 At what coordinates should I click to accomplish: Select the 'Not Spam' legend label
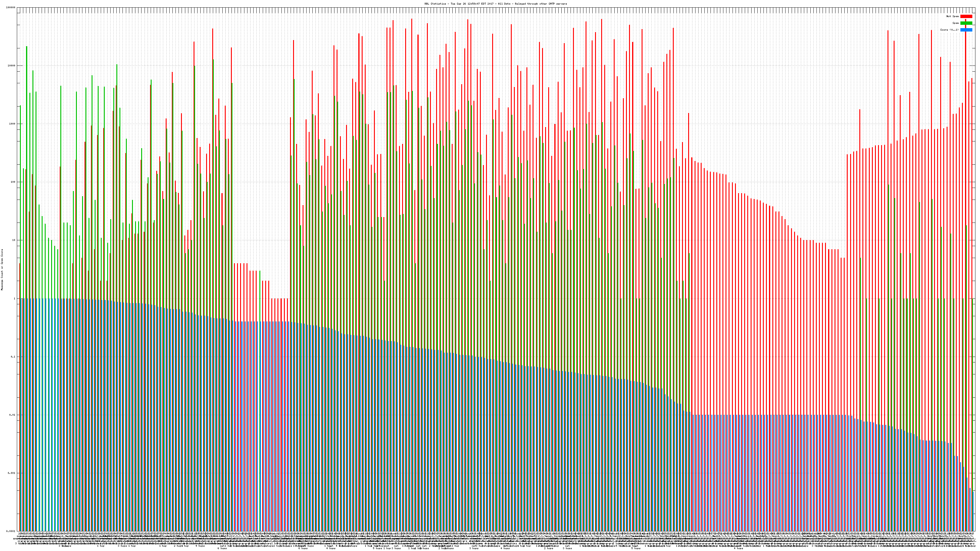click(x=953, y=16)
